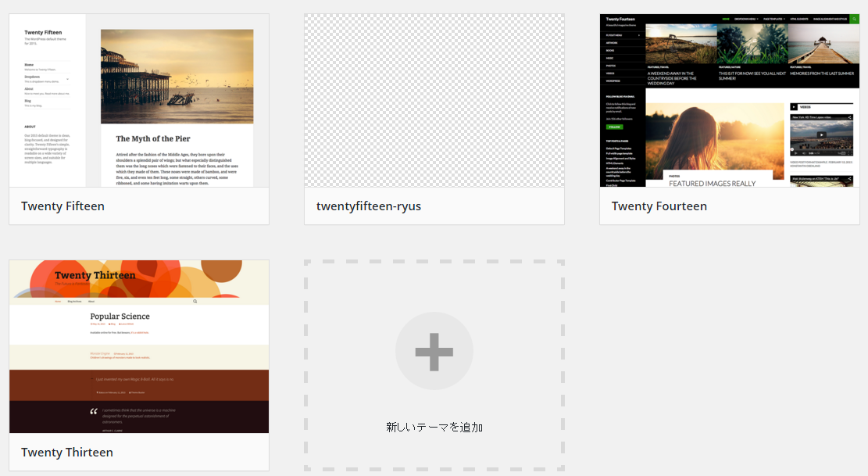Click the plus icon to add a theme
This screenshot has width=868, height=476.
click(x=434, y=352)
